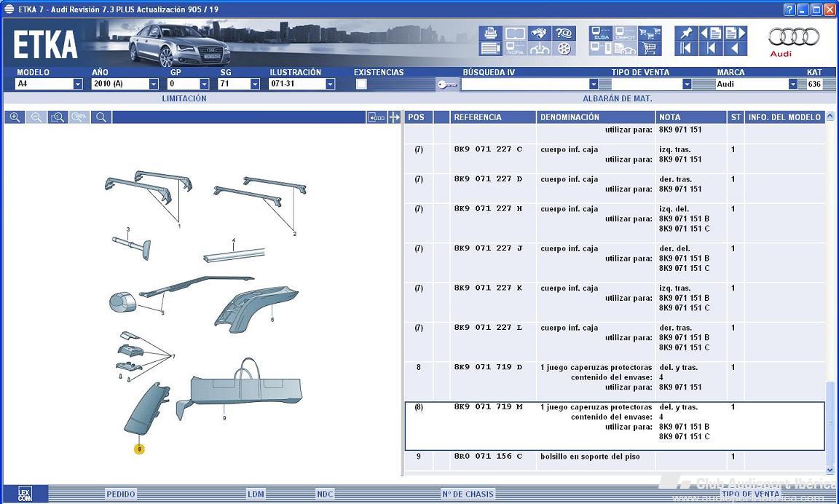Viewport: 839px width, 504px height.
Task: Expand the GP dropdown
Action: pos(205,84)
